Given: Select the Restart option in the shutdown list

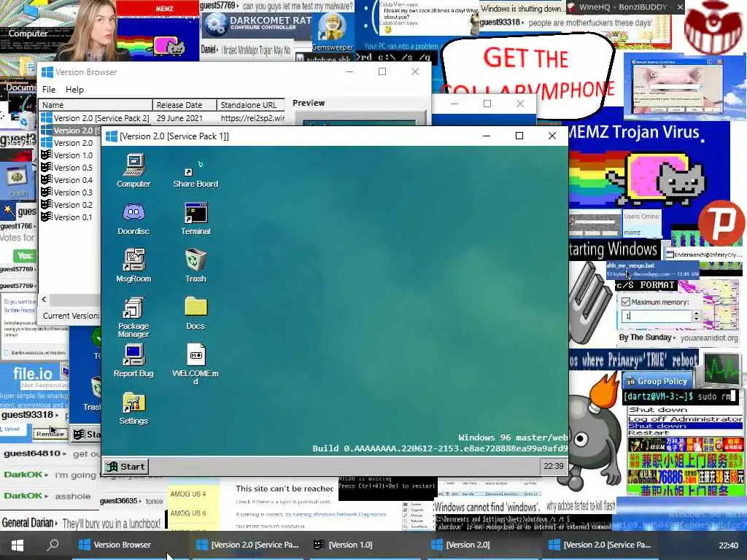Looking at the screenshot, I should [x=684, y=433].
